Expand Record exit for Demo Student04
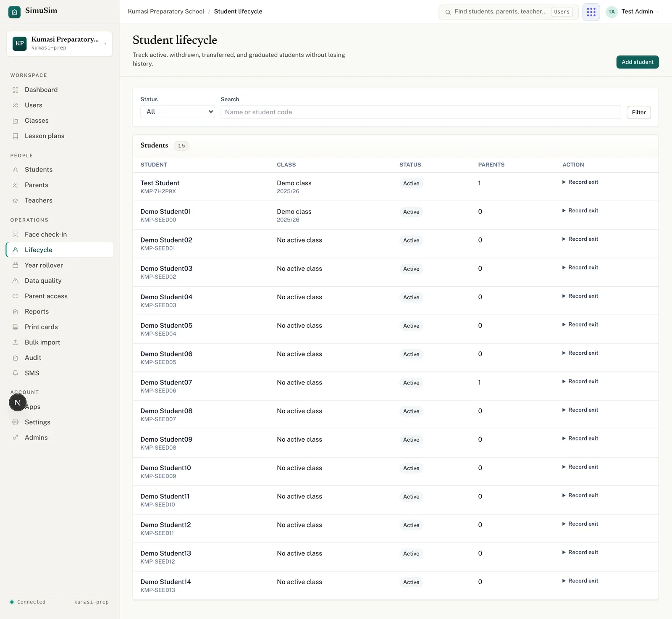The width and height of the screenshot is (672, 619). (580, 296)
